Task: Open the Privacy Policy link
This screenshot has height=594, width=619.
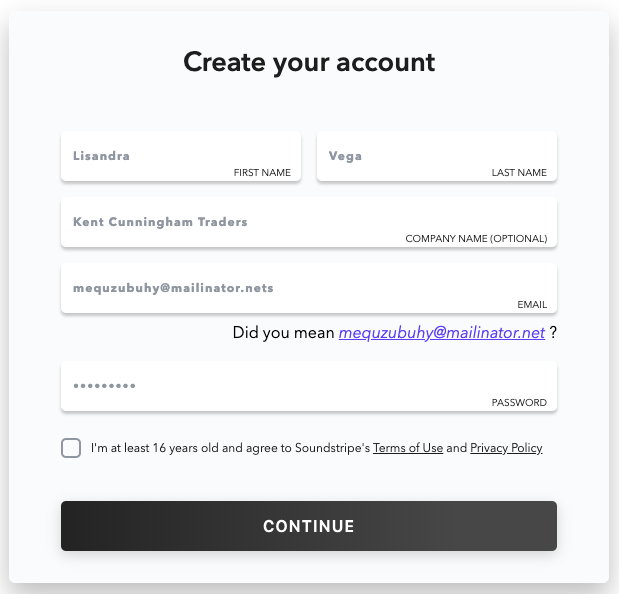Action: click(506, 448)
